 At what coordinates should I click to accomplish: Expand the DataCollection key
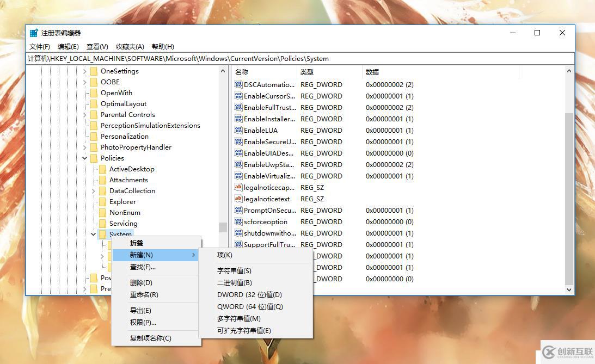(93, 191)
